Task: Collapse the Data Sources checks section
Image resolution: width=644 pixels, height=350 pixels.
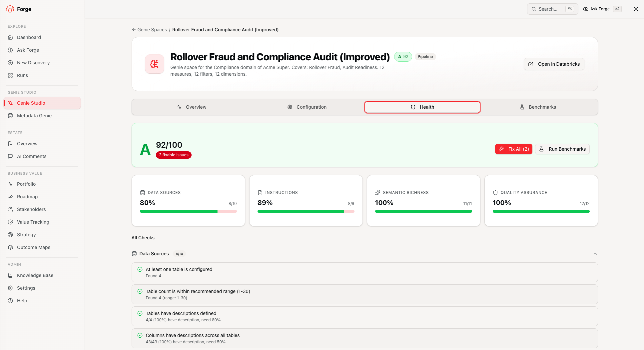Action: (x=595, y=254)
